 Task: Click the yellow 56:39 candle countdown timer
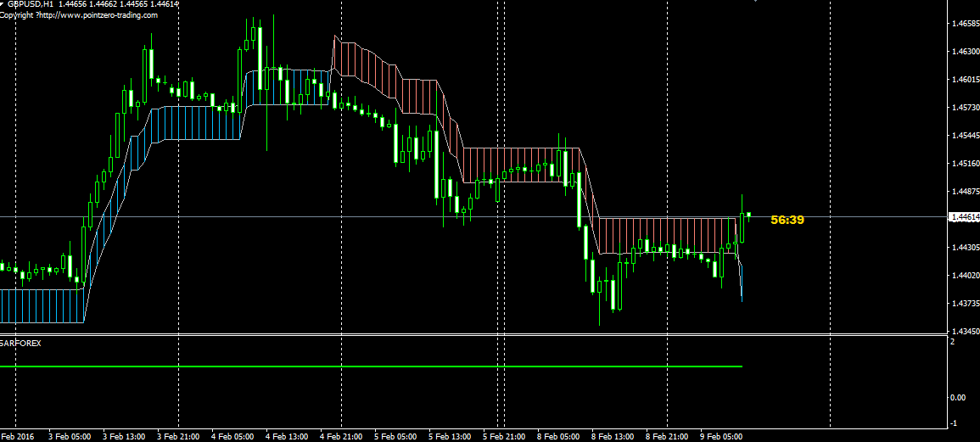coord(787,220)
